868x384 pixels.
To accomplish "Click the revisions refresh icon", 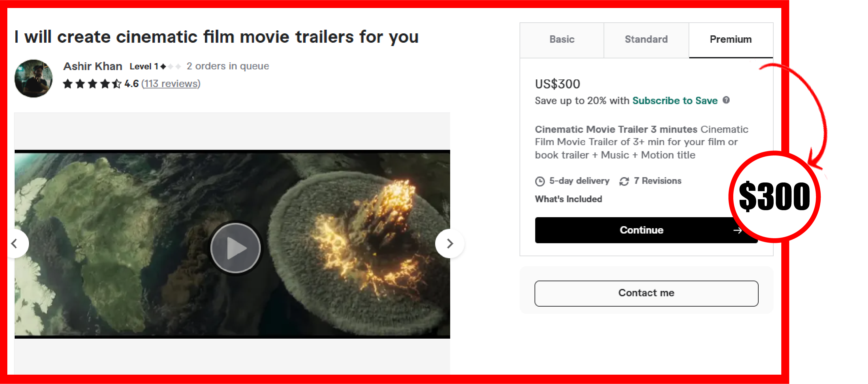I will point(624,181).
